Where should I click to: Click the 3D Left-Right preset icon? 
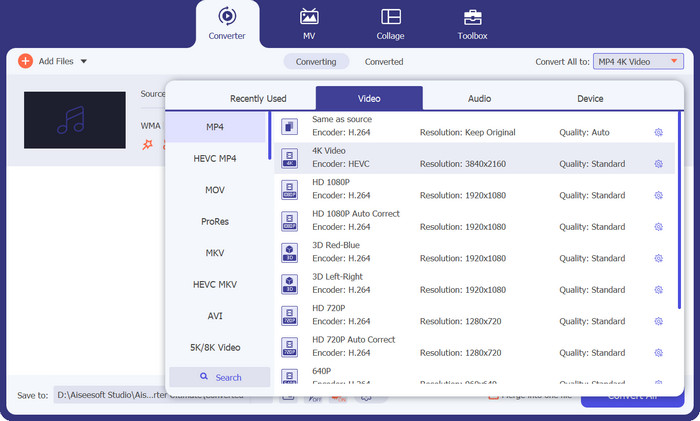click(290, 284)
